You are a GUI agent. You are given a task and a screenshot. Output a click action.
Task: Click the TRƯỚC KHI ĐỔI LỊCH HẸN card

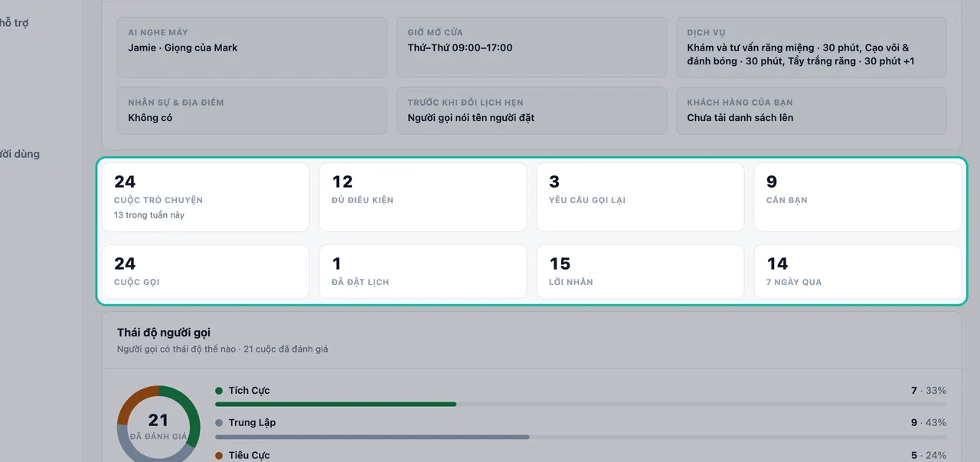[x=531, y=110]
